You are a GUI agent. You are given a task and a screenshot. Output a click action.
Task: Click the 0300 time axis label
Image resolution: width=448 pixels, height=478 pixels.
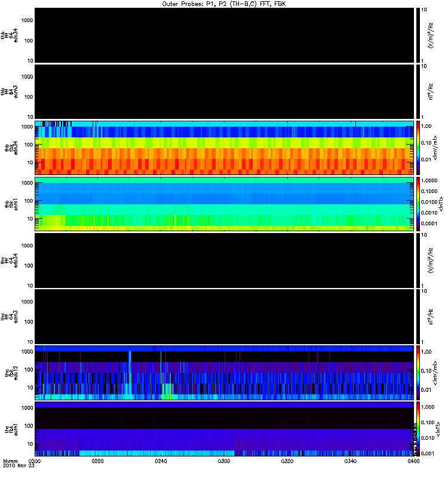click(224, 461)
